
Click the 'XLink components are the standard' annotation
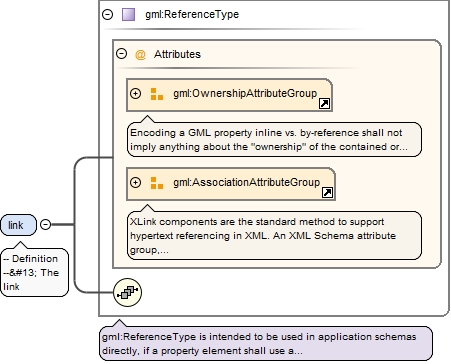click(274, 235)
